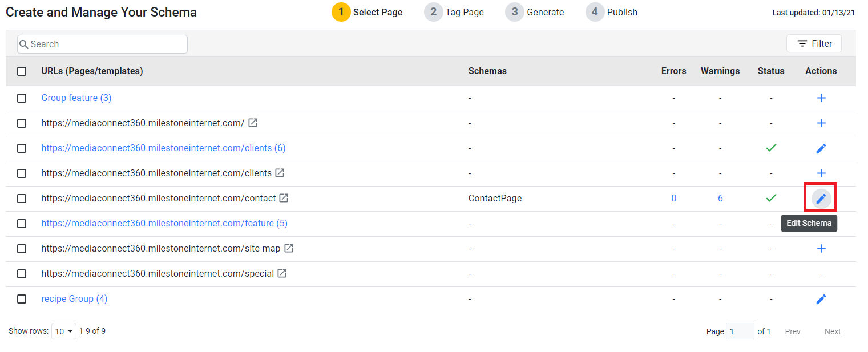The width and height of the screenshot is (868, 352).
Task: Open external link icon beside homepage URL
Action: [253, 123]
